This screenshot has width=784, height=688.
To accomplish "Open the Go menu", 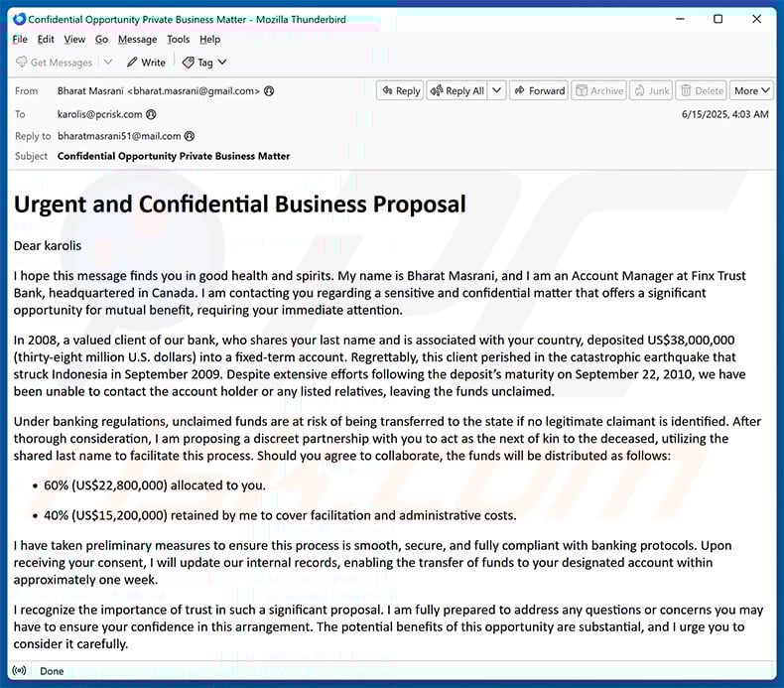I will point(101,39).
